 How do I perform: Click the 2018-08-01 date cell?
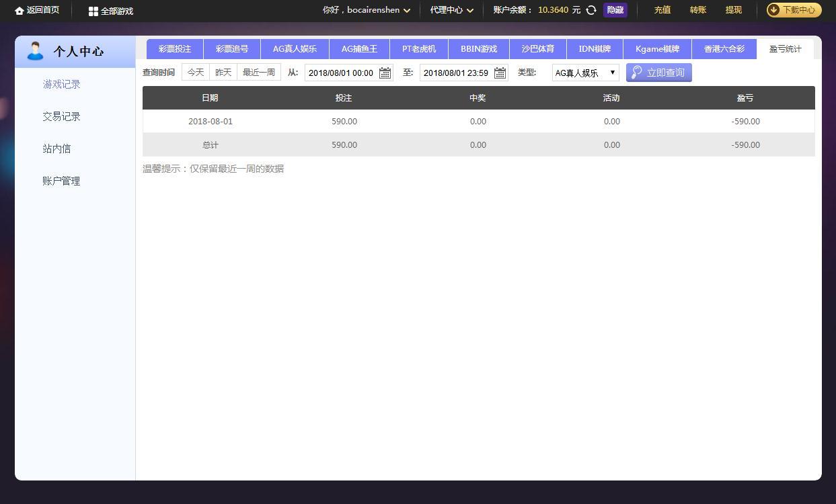click(211, 122)
